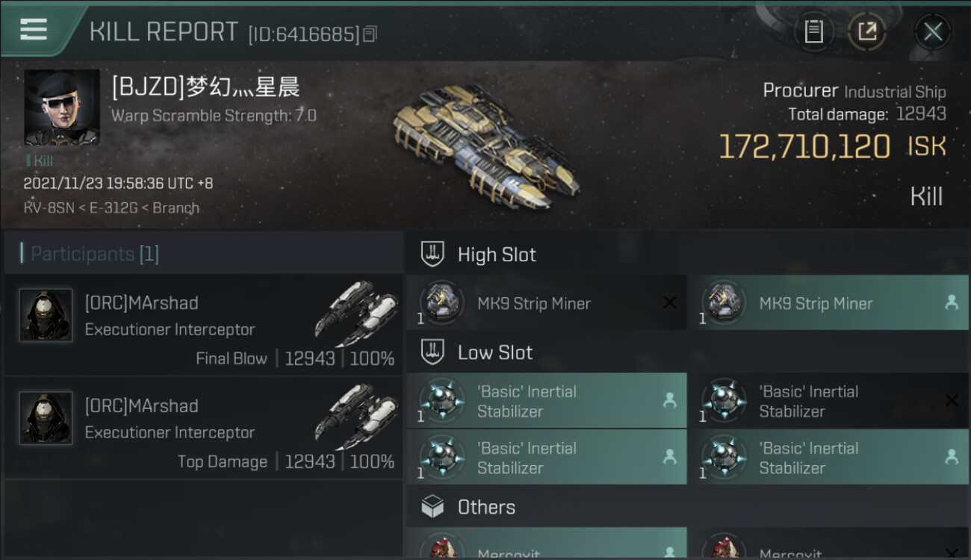Close the kill report window
Image resolution: width=971 pixels, height=560 pixels.
coord(933,31)
